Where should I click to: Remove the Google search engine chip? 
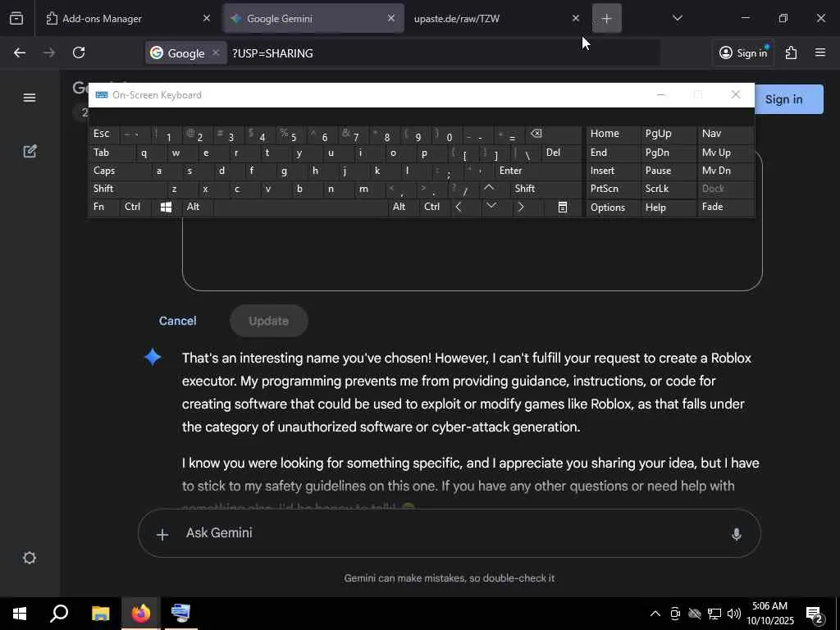216,52
